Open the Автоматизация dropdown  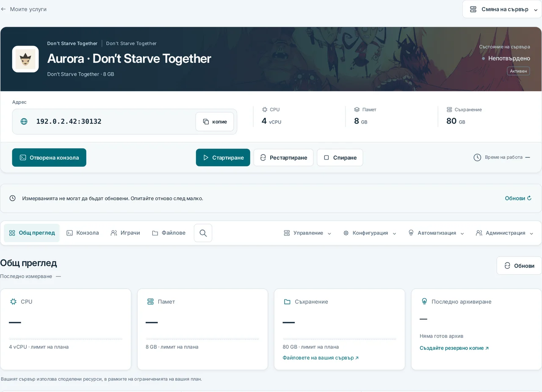pos(436,233)
